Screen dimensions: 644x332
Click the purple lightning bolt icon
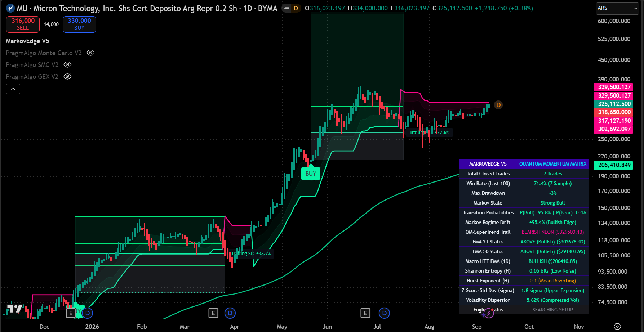click(x=489, y=313)
